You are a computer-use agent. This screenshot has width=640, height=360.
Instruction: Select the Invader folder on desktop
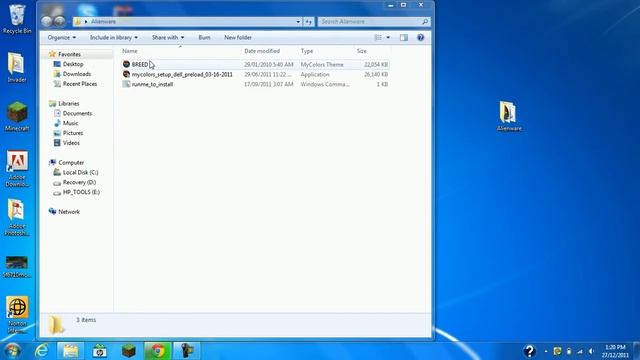[x=17, y=68]
